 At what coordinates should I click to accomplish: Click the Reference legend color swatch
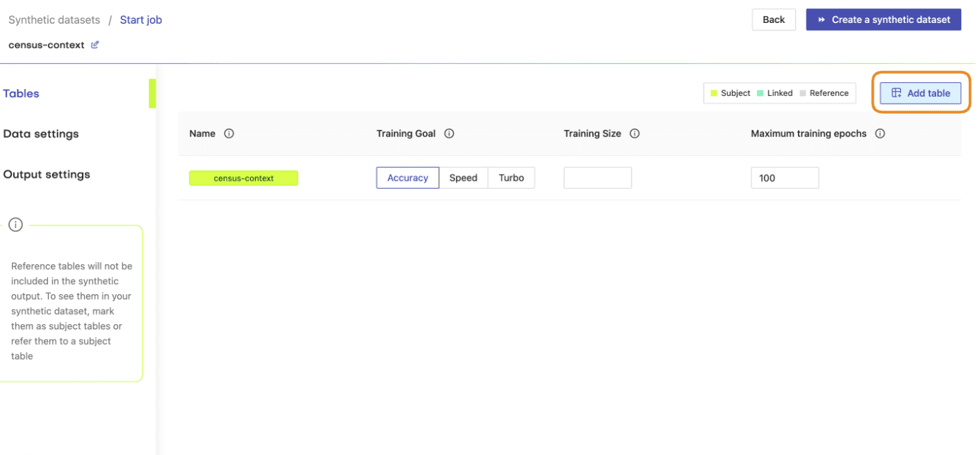point(803,93)
